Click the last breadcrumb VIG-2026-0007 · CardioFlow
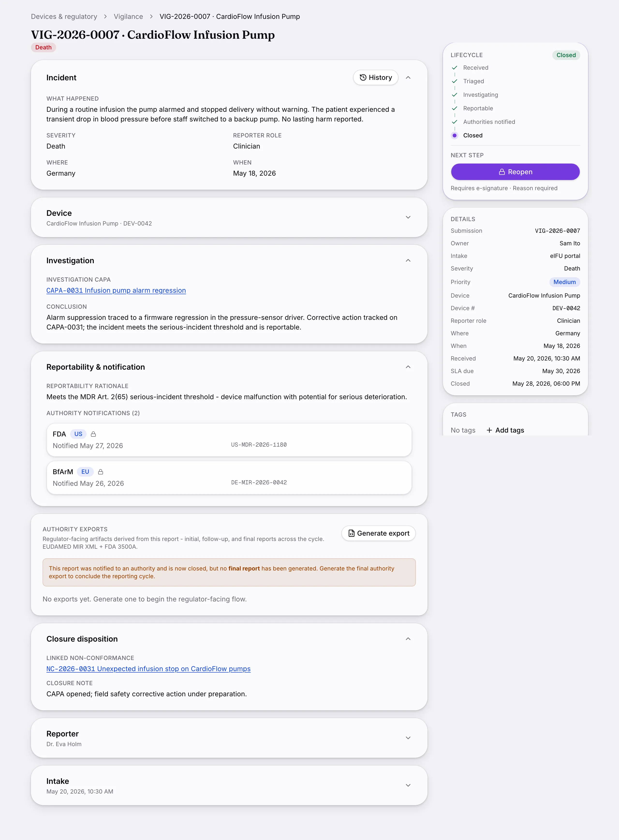 pyautogui.click(x=230, y=16)
